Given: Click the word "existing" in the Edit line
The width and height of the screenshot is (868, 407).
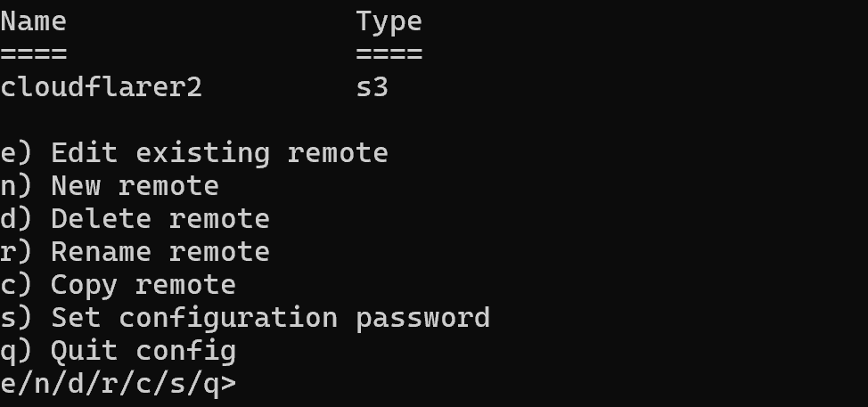Looking at the screenshot, I should pyautogui.click(x=202, y=153).
